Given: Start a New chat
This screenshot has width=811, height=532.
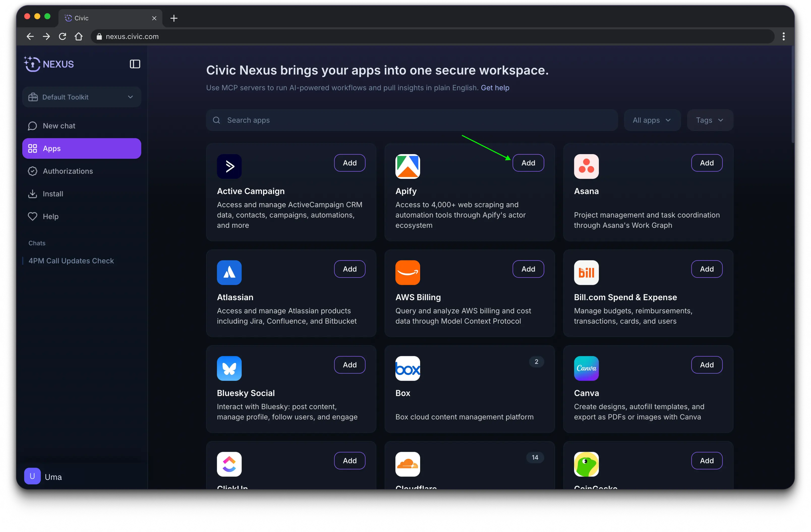Looking at the screenshot, I should [x=59, y=126].
